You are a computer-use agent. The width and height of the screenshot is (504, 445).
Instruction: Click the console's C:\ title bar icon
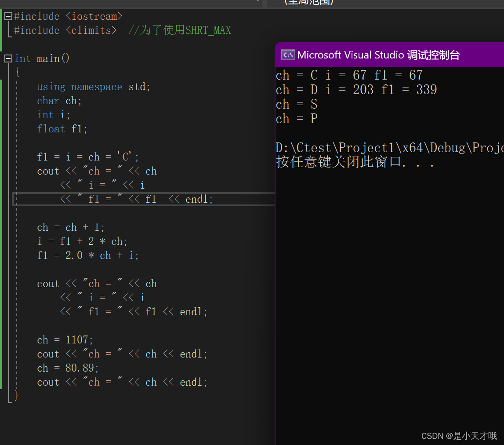coord(288,55)
